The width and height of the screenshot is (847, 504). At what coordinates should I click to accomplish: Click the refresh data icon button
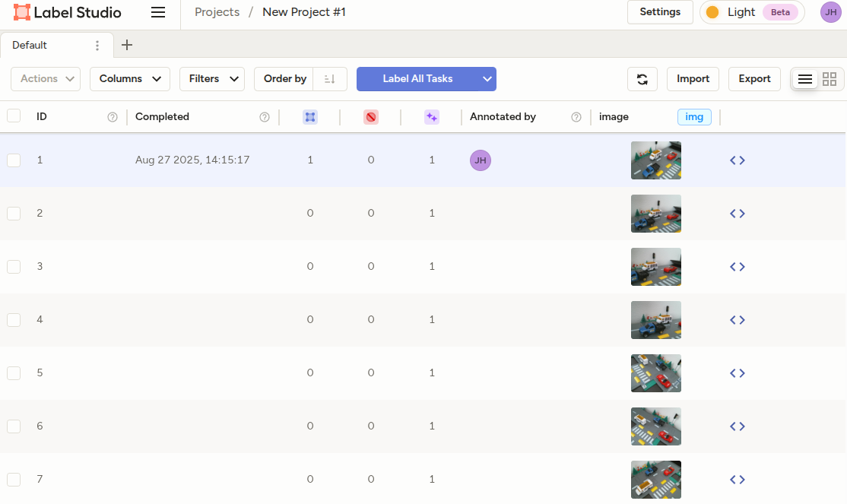pyautogui.click(x=642, y=79)
